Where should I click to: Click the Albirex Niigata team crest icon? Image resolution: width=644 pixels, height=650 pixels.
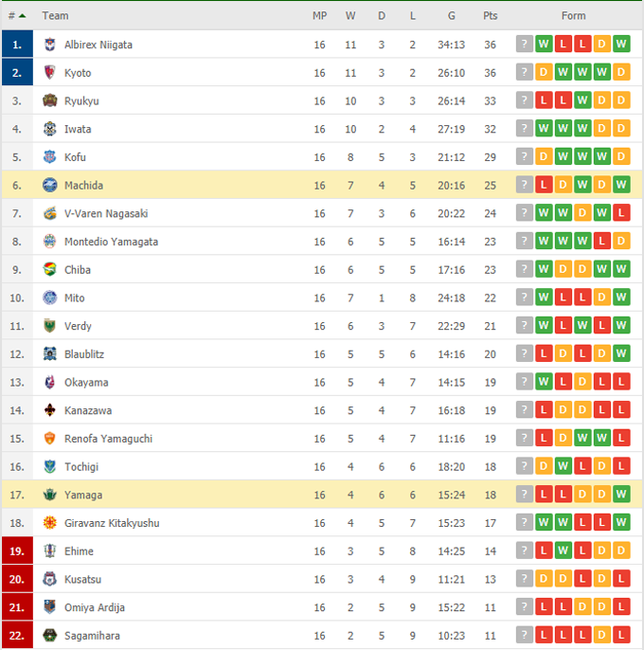tap(50, 45)
